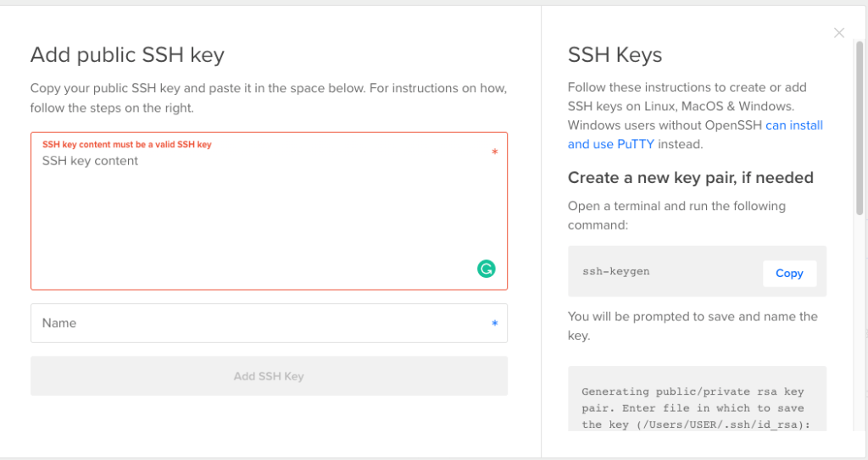The image size is (868, 460).
Task: Click the 'SSH Keys' help panel heading
Action: (615, 56)
